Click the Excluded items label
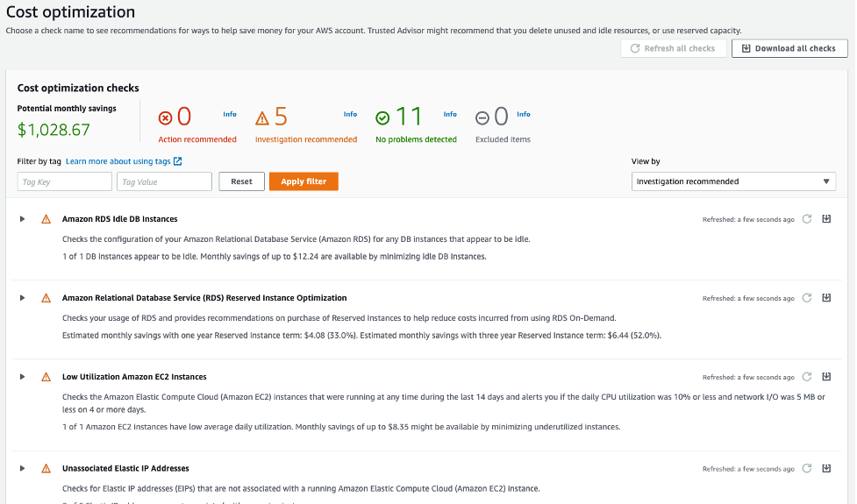 [x=503, y=139]
